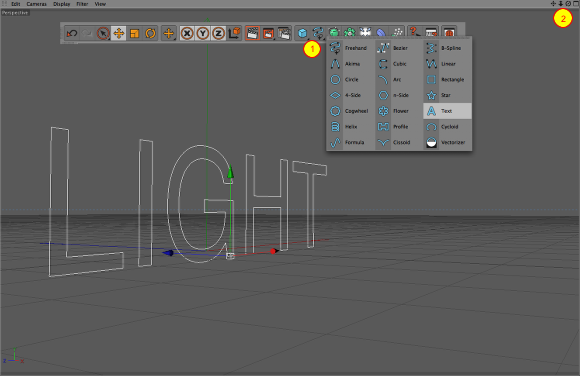Toggle the Y axis lock

click(203, 33)
